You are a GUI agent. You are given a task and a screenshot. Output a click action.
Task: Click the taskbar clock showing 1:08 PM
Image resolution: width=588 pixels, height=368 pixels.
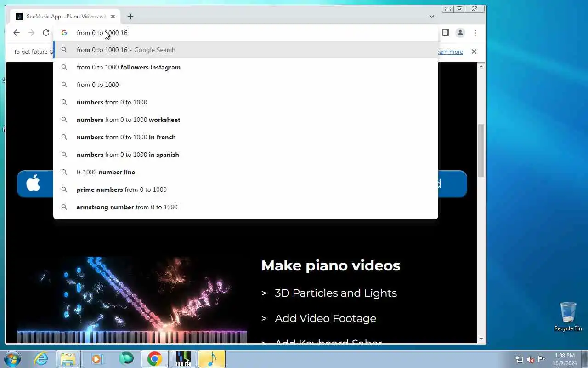[565, 359]
